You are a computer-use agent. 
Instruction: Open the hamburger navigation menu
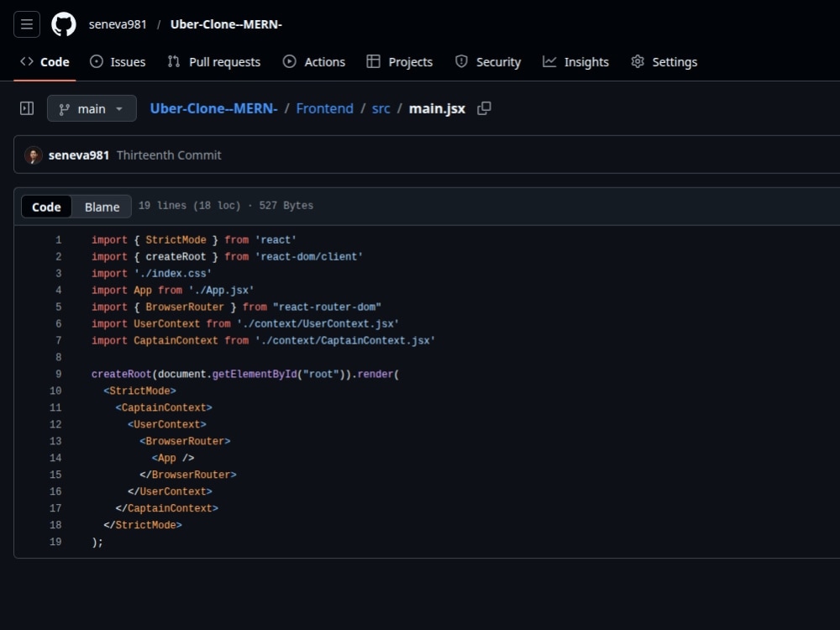[27, 24]
